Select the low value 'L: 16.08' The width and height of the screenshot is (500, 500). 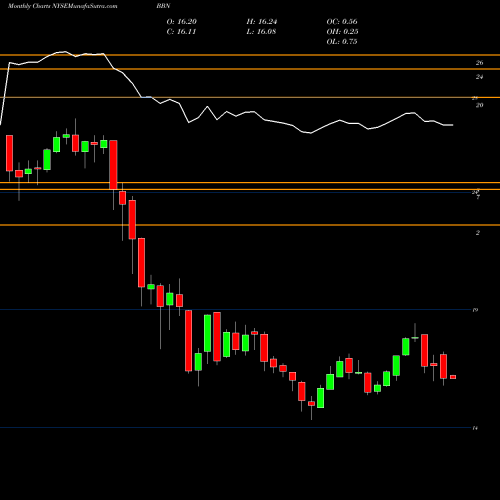(x=261, y=32)
